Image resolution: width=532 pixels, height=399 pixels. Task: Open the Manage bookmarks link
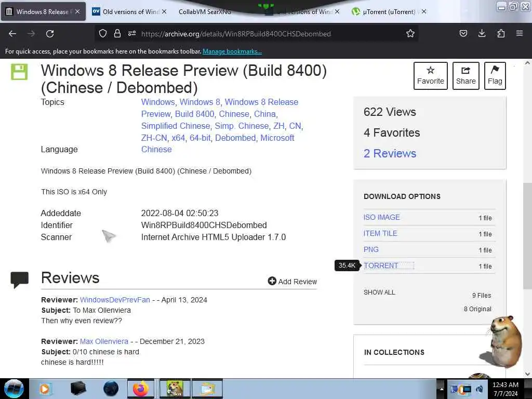click(x=232, y=51)
